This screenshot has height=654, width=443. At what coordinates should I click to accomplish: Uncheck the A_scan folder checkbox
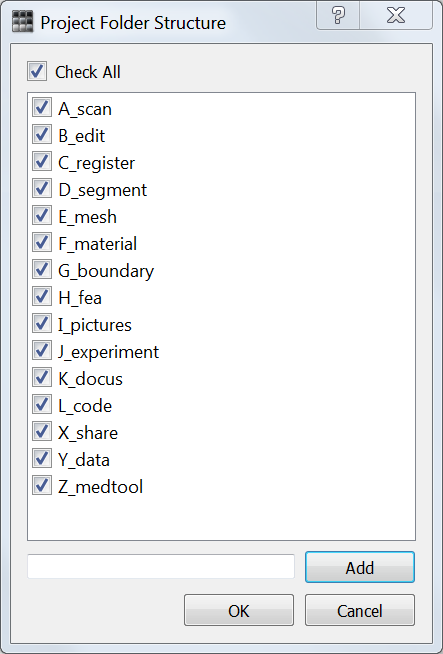[42, 108]
